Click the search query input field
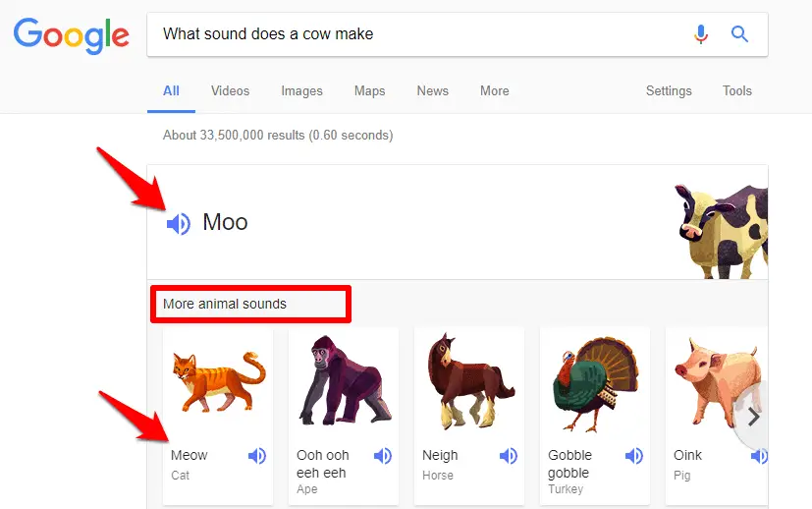Screen dimensions: 812x509 tap(419, 34)
